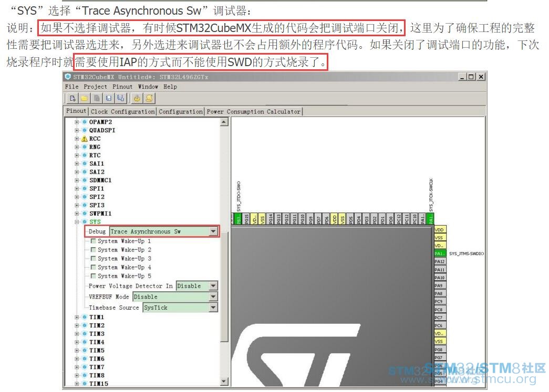Viewport: 549px width, 392px height.
Task: Click the STM32CubeMX title bar logo icon
Action: pos(68,77)
